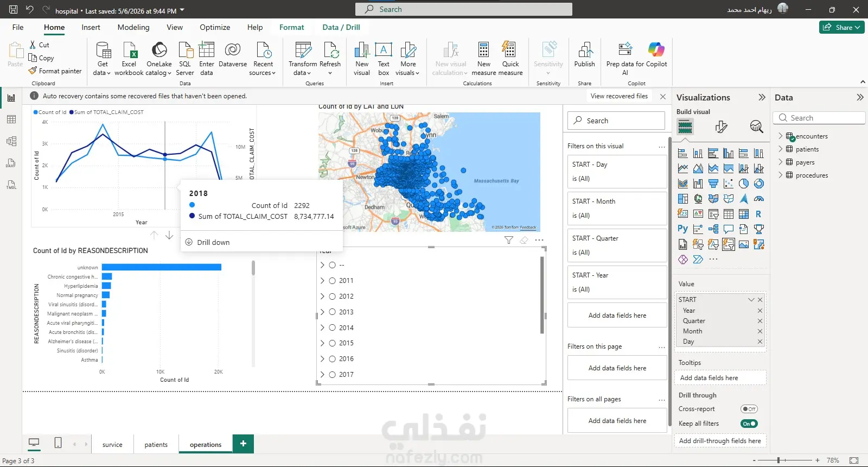
Task: Open Recent sources dropdown
Action: (263, 59)
